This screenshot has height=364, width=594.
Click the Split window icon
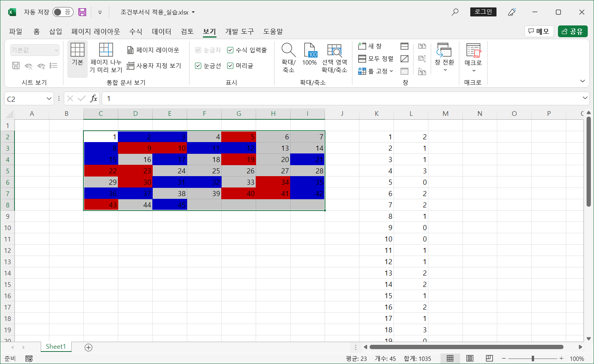coord(404,46)
